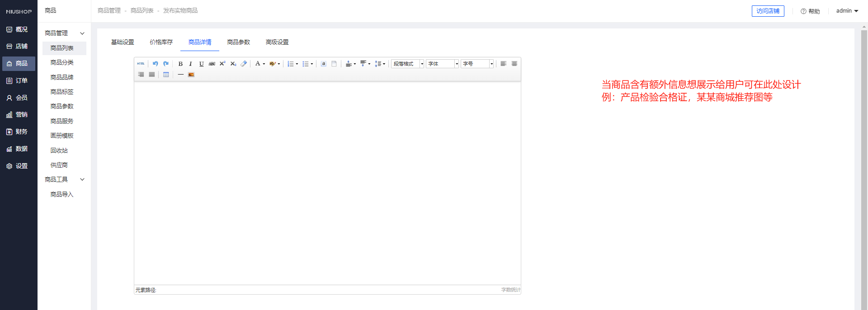868x310 pixels.
Task: Toggle HTML source mode in editor
Action: tap(141, 64)
